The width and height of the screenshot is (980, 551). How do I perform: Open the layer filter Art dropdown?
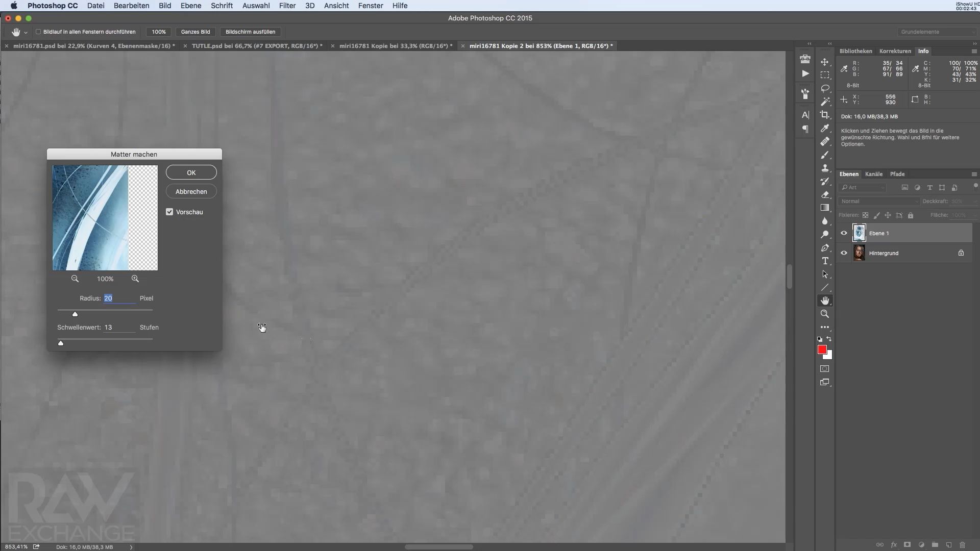[x=863, y=188]
